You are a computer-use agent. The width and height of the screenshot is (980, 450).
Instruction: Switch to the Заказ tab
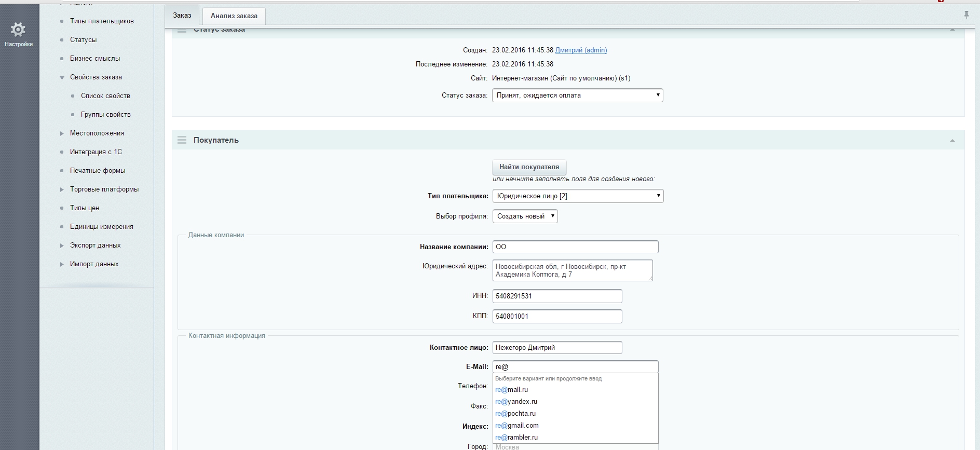[182, 16]
